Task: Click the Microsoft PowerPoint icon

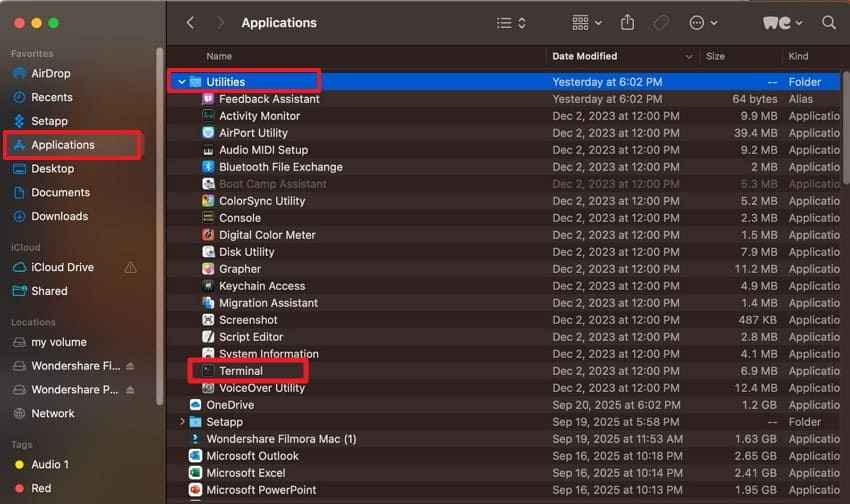Action: (x=195, y=490)
